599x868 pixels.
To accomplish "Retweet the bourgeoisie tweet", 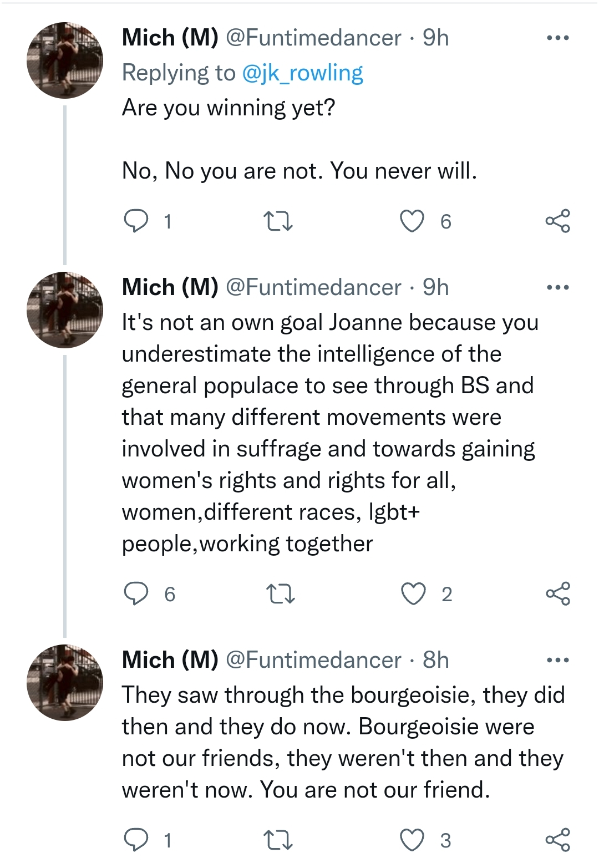I will [277, 840].
